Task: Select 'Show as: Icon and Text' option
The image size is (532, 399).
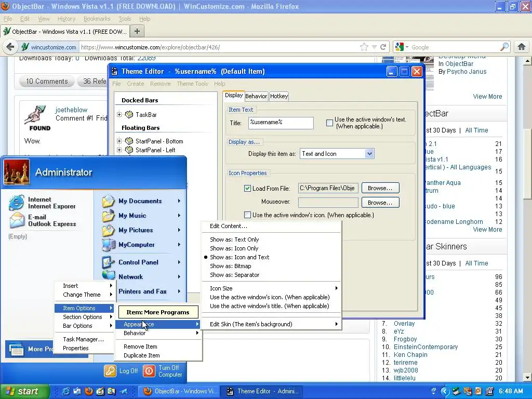Action: pyautogui.click(x=239, y=257)
